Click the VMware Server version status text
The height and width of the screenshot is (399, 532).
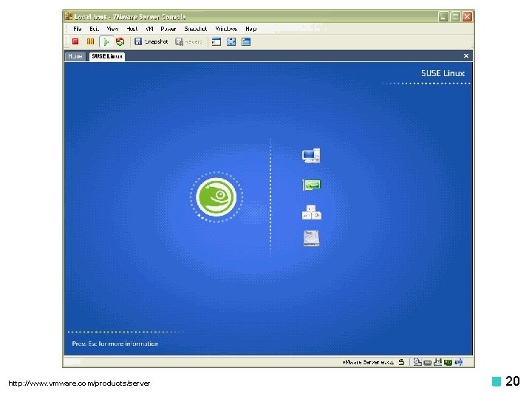368,362
